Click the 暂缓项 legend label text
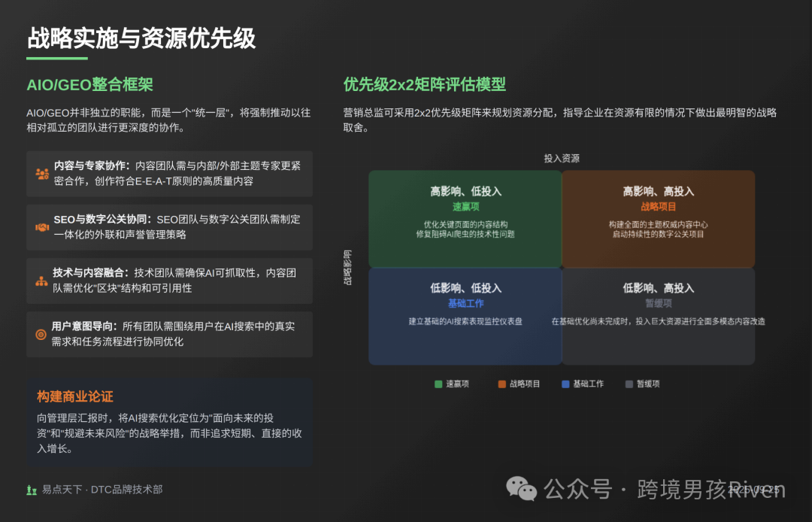This screenshot has width=812, height=522. (648, 384)
